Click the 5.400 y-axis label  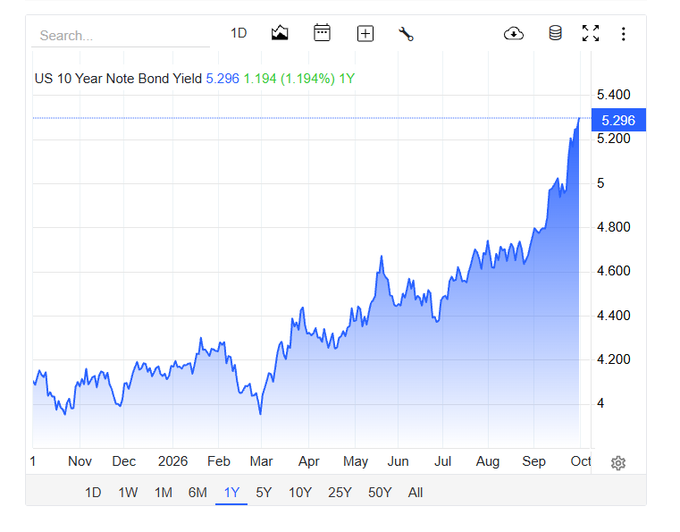pos(613,95)
